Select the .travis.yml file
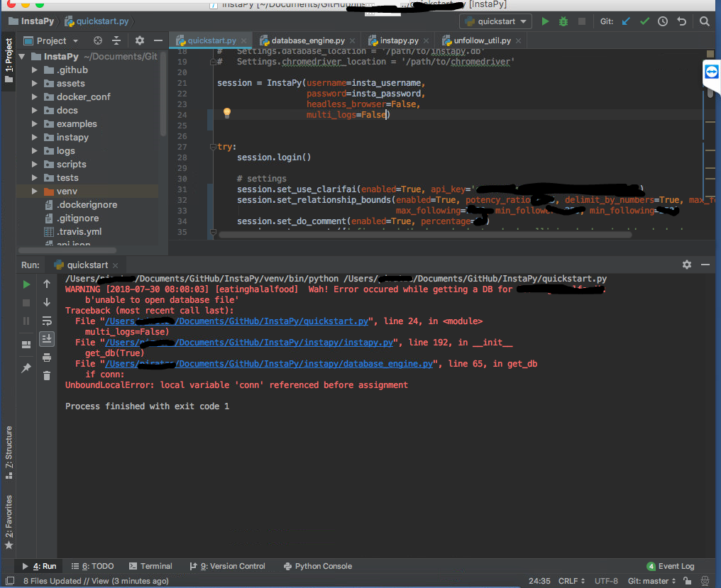Image resolution: width=721 pixels, height=588 pixels. 79,232
